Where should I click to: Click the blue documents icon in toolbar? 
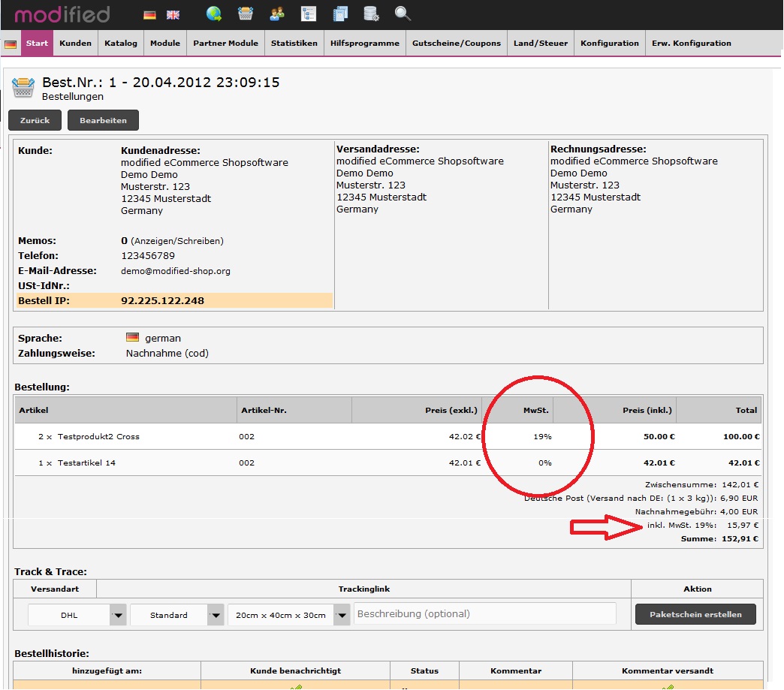pyautogui.click(x=340, y=14)
